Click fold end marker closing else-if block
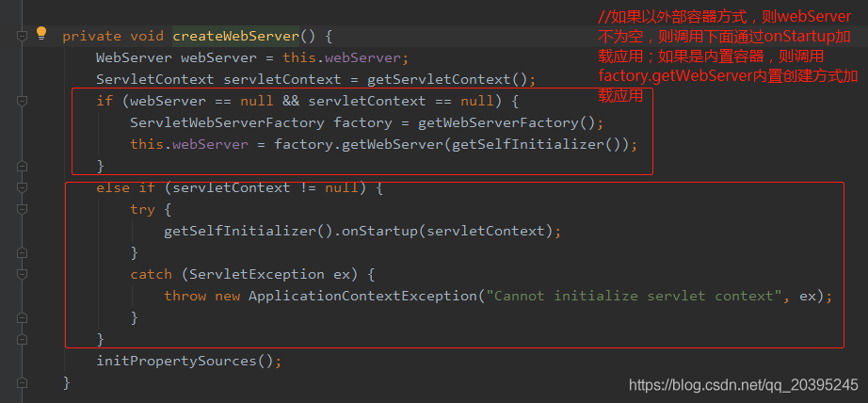Viewport: 868px width, 403px height. tap(22, 339)
